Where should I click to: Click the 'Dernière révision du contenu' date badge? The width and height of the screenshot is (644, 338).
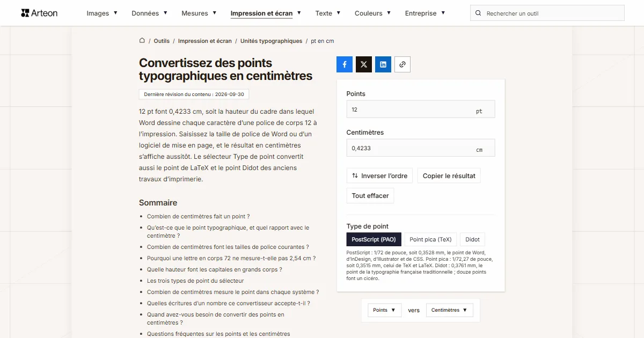(x=194, y=94)
